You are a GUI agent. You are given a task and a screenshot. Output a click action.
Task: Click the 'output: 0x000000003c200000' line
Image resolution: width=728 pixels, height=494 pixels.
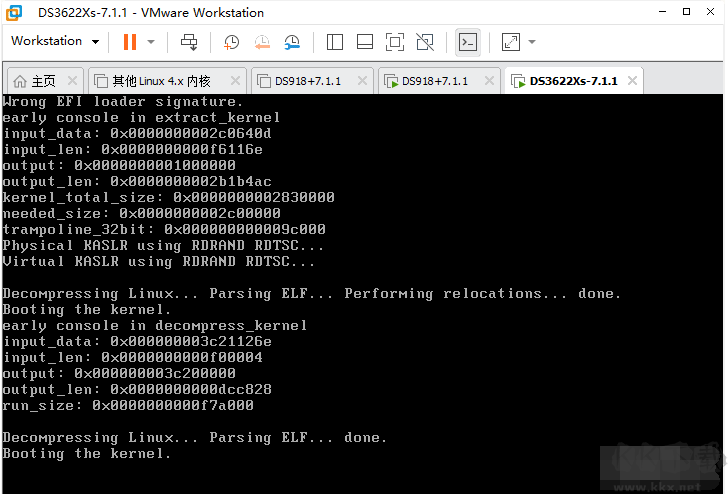119,374
